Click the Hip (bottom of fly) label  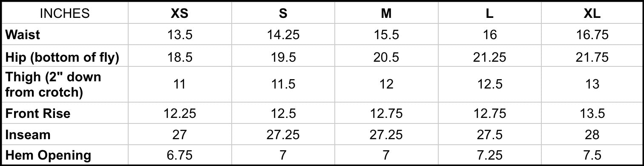tap(62, 57)
